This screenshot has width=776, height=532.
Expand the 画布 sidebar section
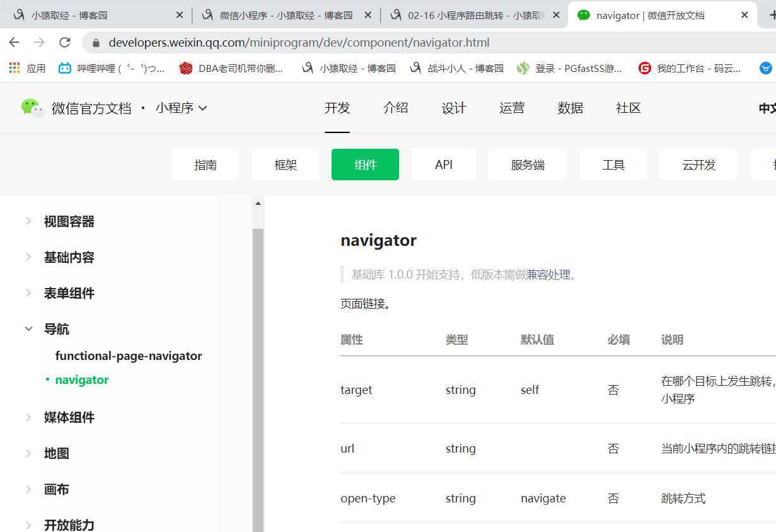(47, 489)
